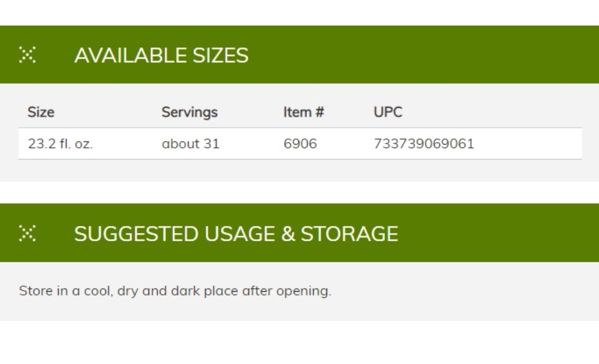Select the Servings column header
This screenshot has height=364, width=599.
pyautogui.click(x=190, y=112)
